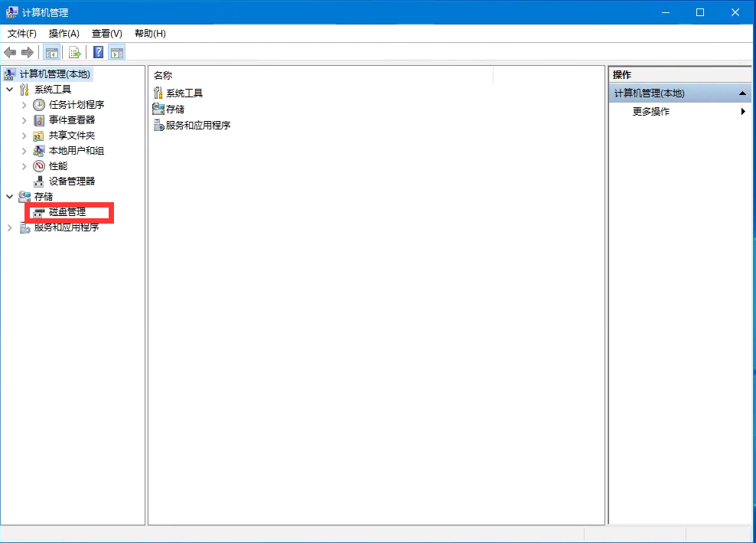Screen dimensions: 756x543
Task: Open the 查看(V) menu
Action: 106,34
